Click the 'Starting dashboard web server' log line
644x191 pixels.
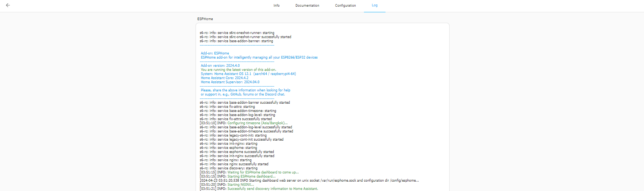(309, 181)
